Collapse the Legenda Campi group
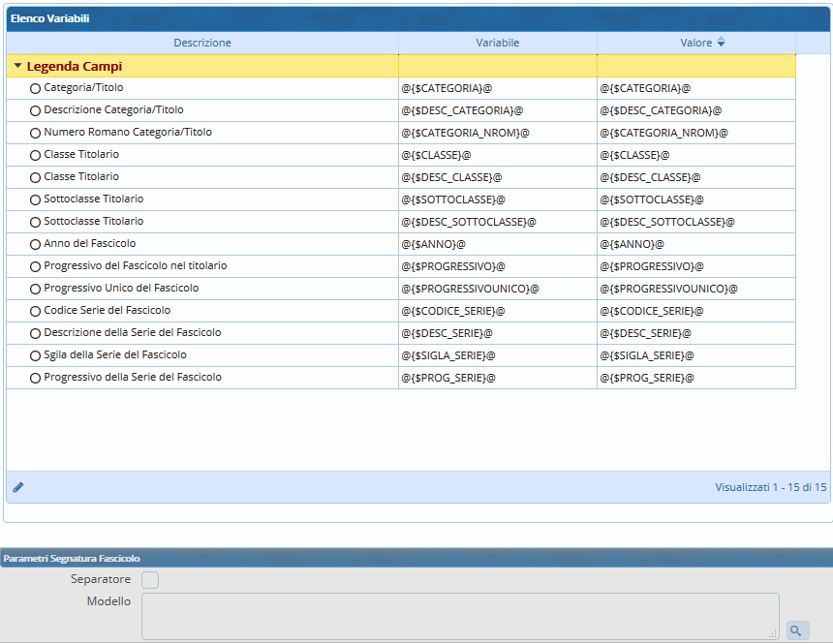This screenshot has height=644, width=833. click(17, 67)
